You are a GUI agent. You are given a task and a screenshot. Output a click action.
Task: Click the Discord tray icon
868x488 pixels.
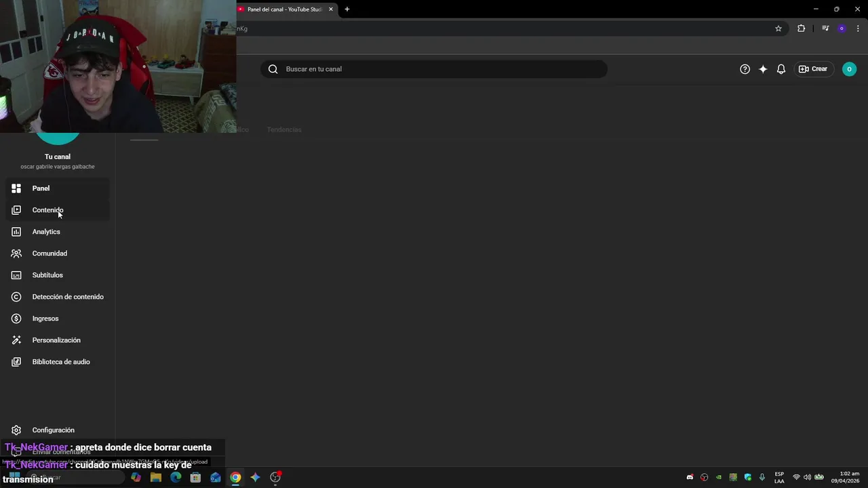(690, 477)
